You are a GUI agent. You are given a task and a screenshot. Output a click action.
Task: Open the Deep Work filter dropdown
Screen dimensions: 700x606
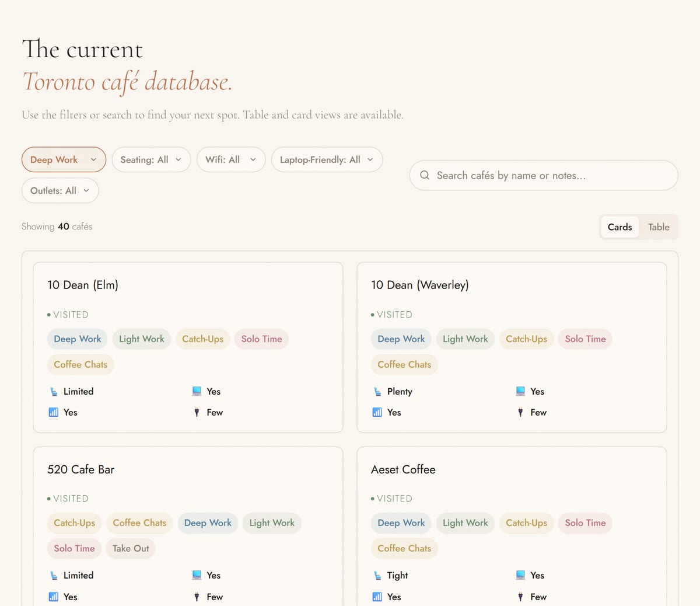(64, 159)
